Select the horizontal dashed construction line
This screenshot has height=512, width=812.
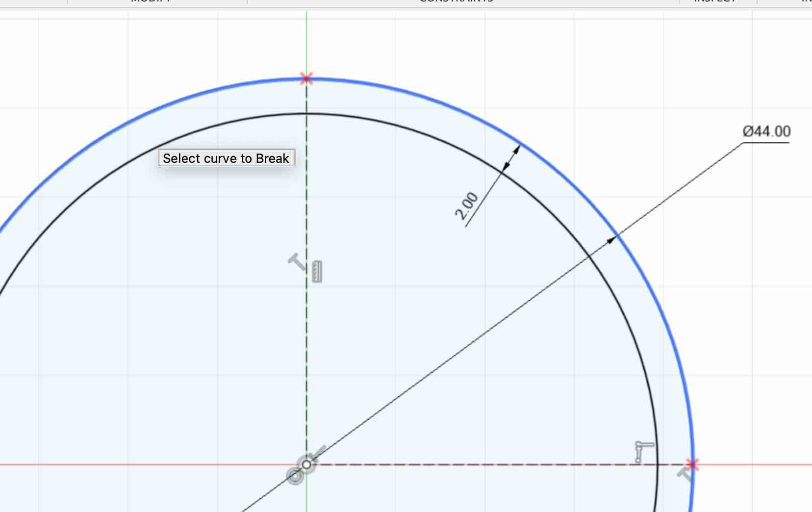click(x=490, y=464)
